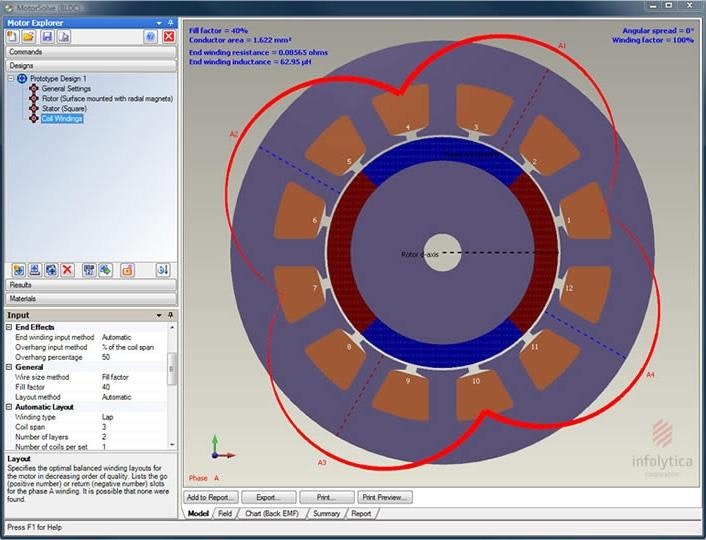
Task: Click the Coil Windings gear icon
Action: [33, 118]
